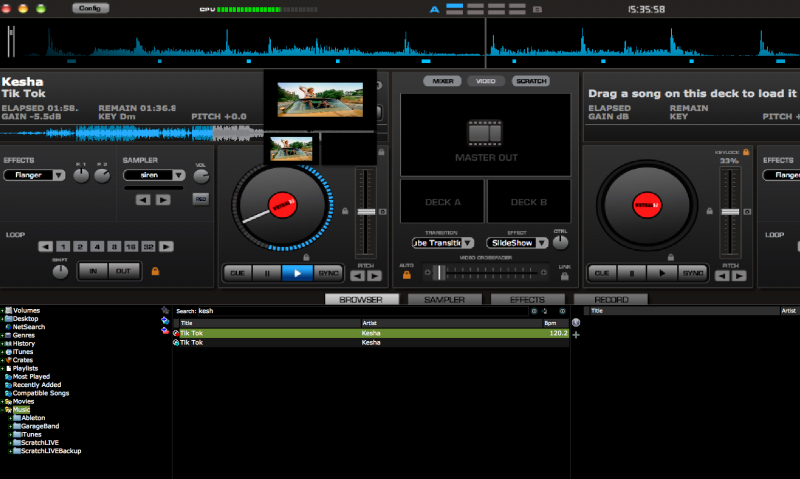Click the loop lock icon beside the OUT button
The width and height of the screenshot is (800, 479).
(x=155, y=271)
